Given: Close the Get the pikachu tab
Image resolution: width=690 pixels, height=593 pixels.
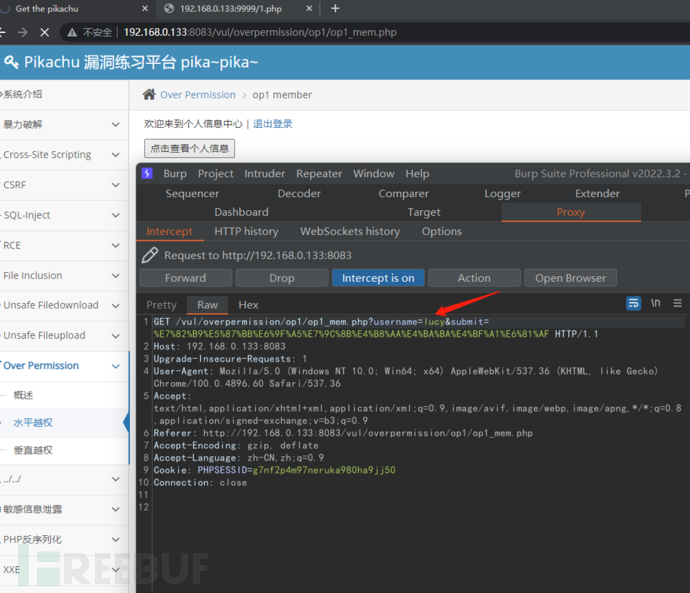Looking at the screenshot, I should click(145, 8).
